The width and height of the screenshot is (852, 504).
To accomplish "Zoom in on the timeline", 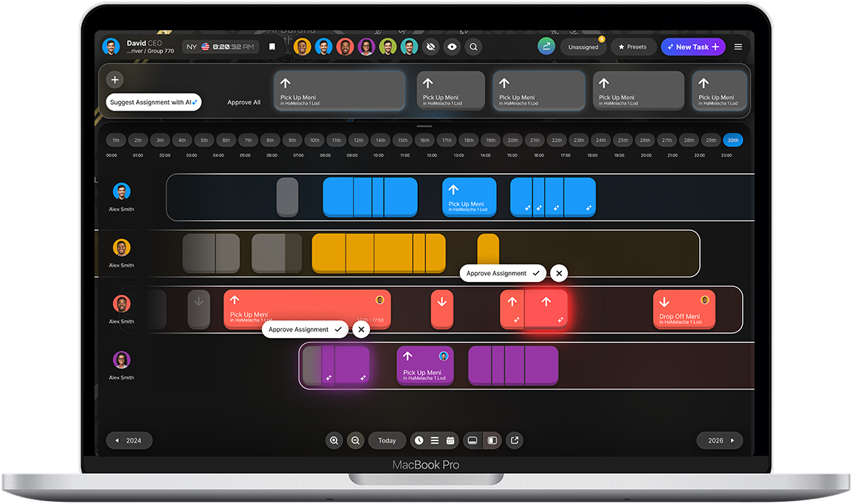I will point(334,440).
